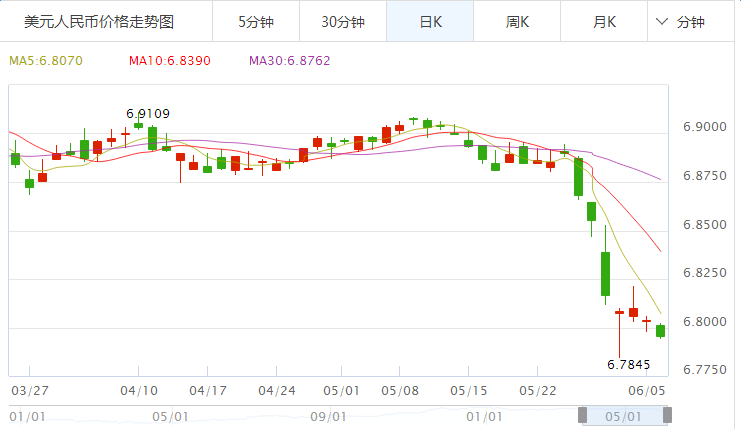This screenshot has height=429, width=741.
Task: Click the red candlestick with the 6.7845 low wick
Action: (619, 333)
